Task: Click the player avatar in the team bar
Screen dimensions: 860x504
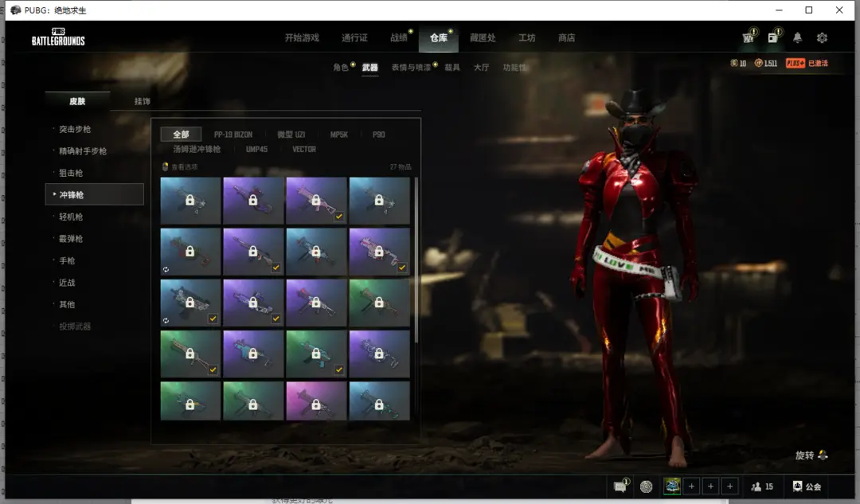Action: pos(672,486)
